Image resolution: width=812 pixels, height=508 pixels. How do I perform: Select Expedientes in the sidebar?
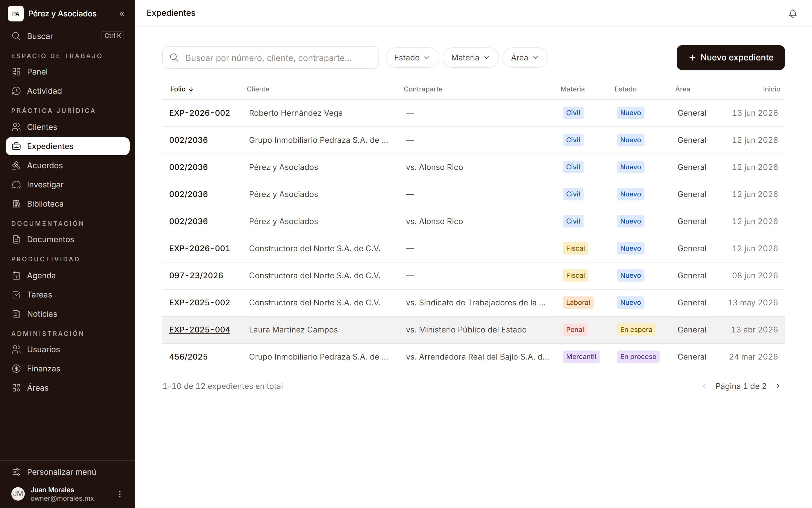click(67, 146)
